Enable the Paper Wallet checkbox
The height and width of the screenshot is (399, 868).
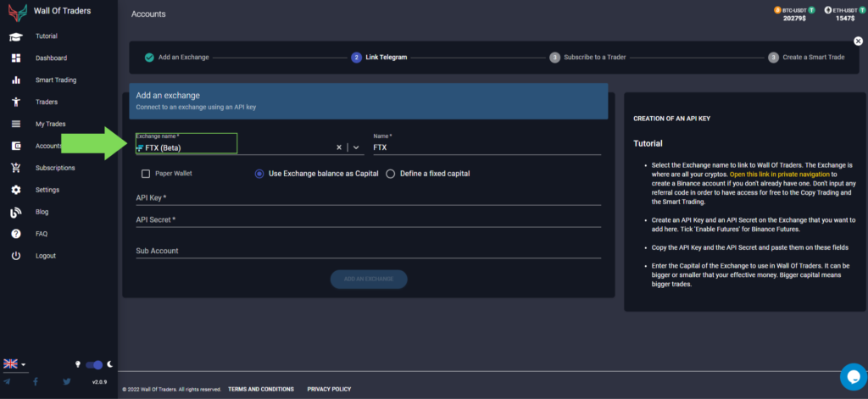pos(146,174)
